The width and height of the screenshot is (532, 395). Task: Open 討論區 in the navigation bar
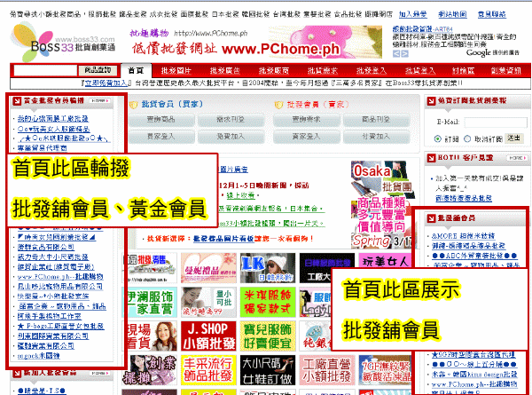tap(464, 71)
